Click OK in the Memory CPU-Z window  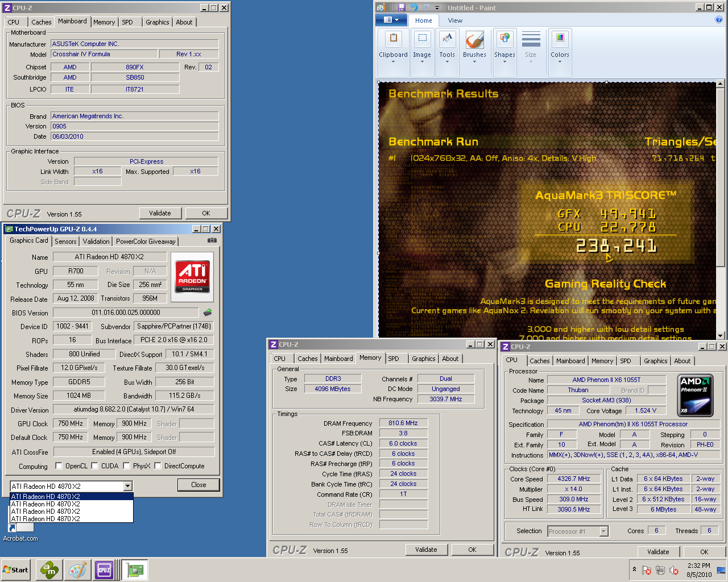pyautogui.click(x=472, y=550)
